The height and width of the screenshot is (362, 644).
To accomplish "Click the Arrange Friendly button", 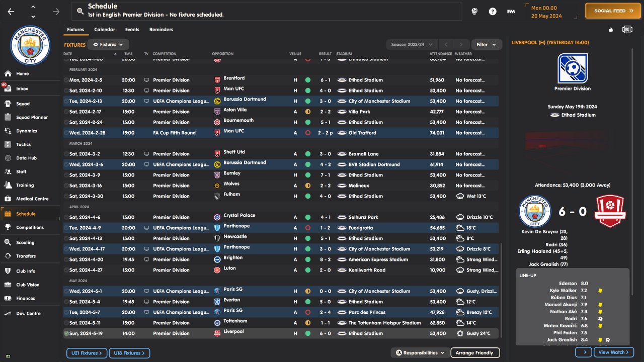I will click(474, 353).
